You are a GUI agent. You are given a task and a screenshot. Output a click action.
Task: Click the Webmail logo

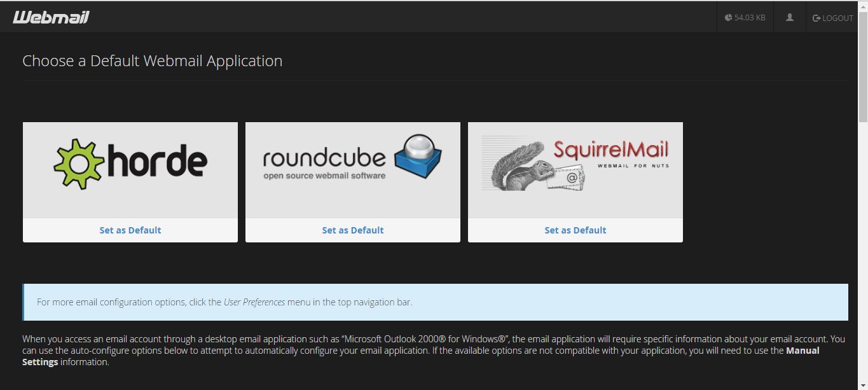point(51,17)
